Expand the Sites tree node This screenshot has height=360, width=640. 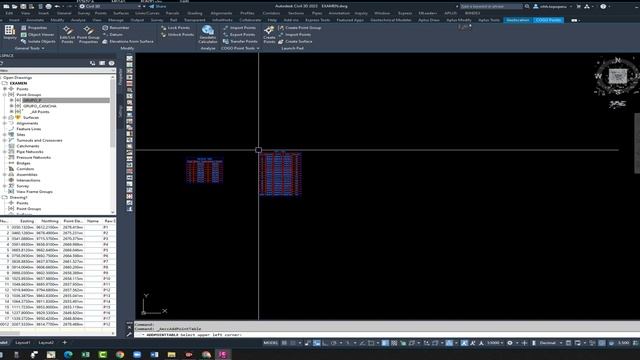coord(5,135)
